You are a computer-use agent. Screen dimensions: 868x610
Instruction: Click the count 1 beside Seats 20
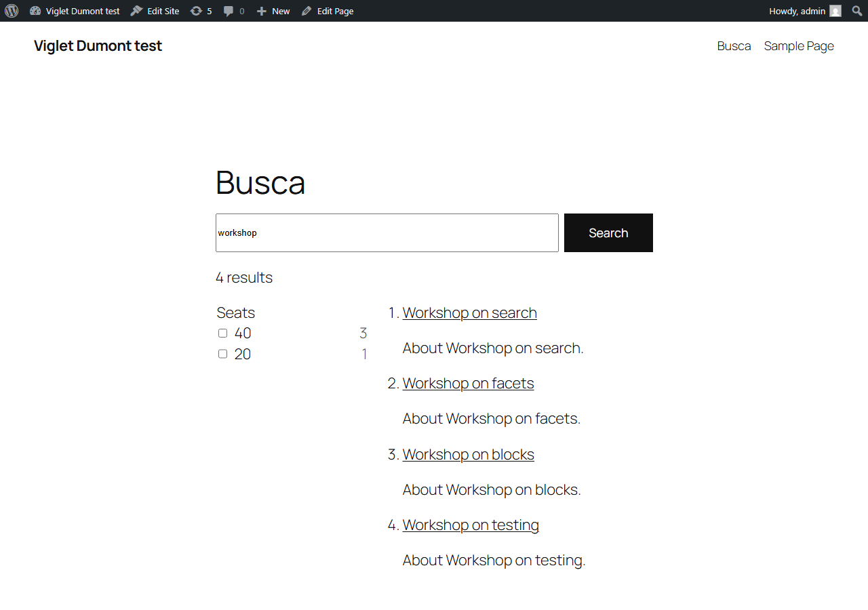click(x=365, y=354)
